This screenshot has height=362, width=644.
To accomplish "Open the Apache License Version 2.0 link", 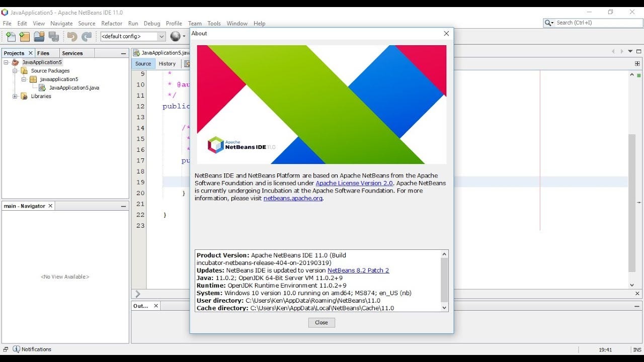I will (354, 183).
